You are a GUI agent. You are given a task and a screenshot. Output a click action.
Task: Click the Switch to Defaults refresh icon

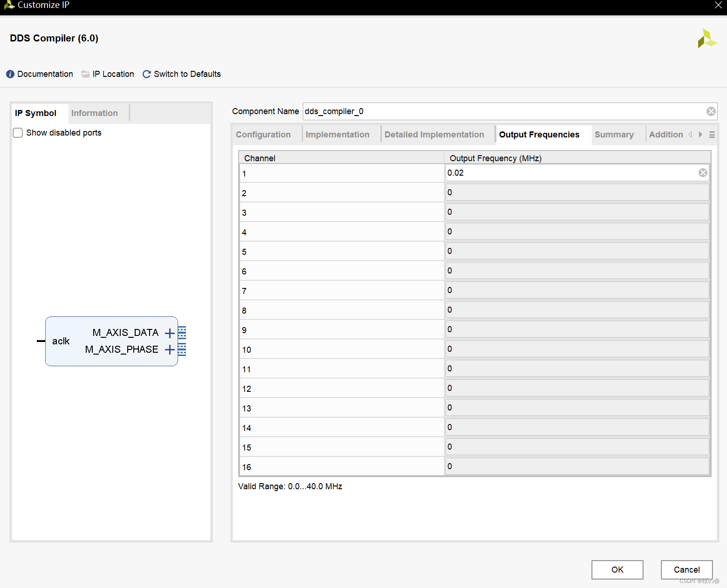click(147, 74)
